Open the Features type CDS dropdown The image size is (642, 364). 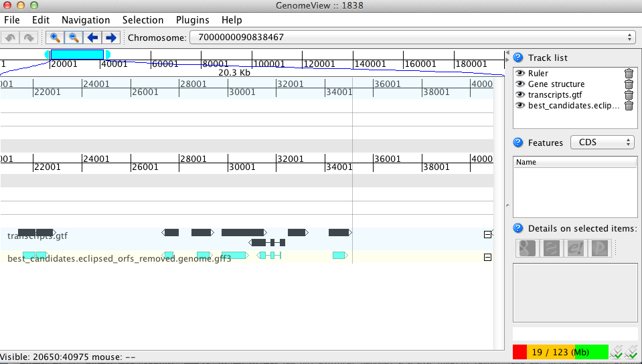click(x=603, y=143)
